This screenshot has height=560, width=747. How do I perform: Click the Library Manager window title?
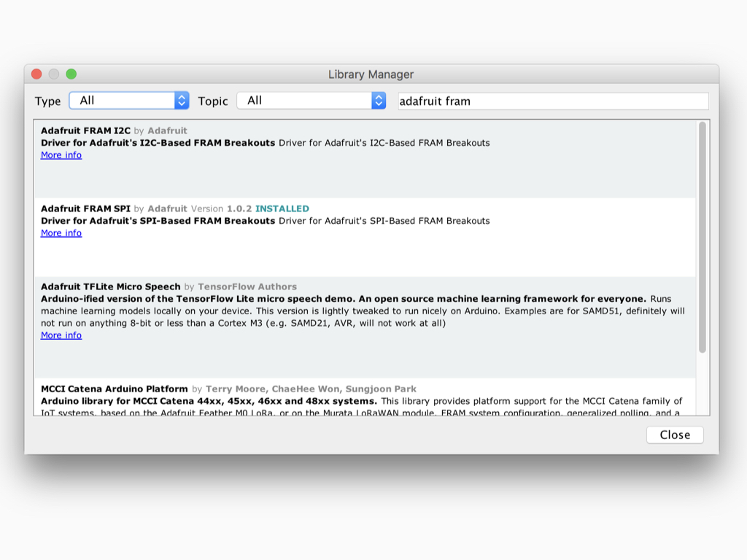click(x=371, y=74)
